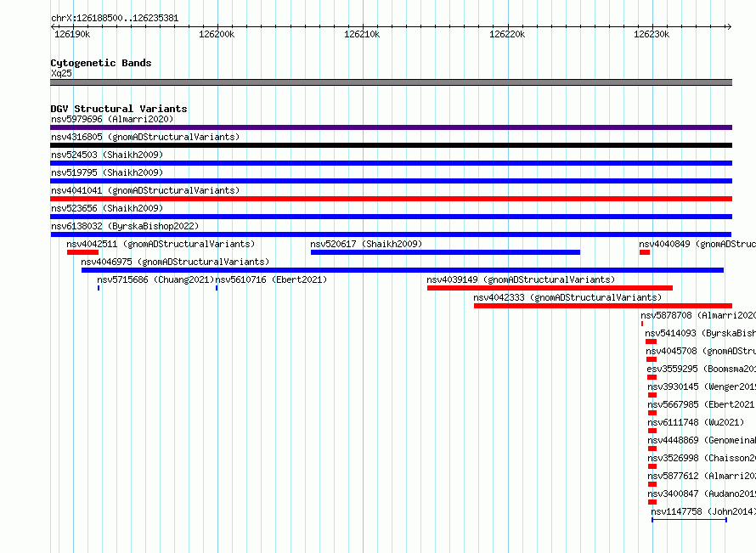Open the nsv4042333 (gnomADStructuralVariants) label

tap(567, 297)
